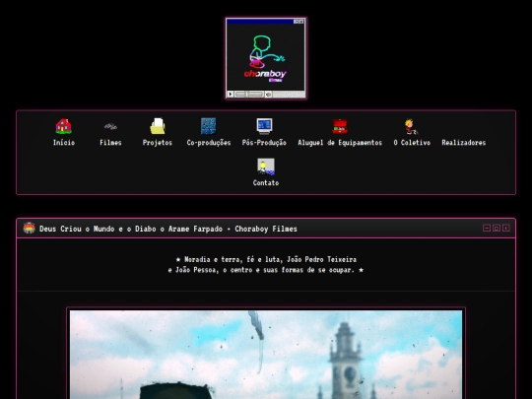Navigate to the Pós-Produção label

[x=264, y=143]
